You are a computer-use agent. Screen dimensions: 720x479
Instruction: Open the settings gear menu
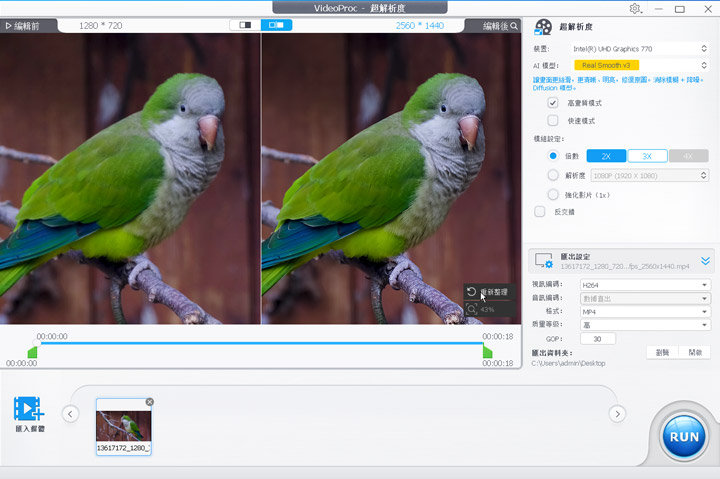tap(636, 9)
